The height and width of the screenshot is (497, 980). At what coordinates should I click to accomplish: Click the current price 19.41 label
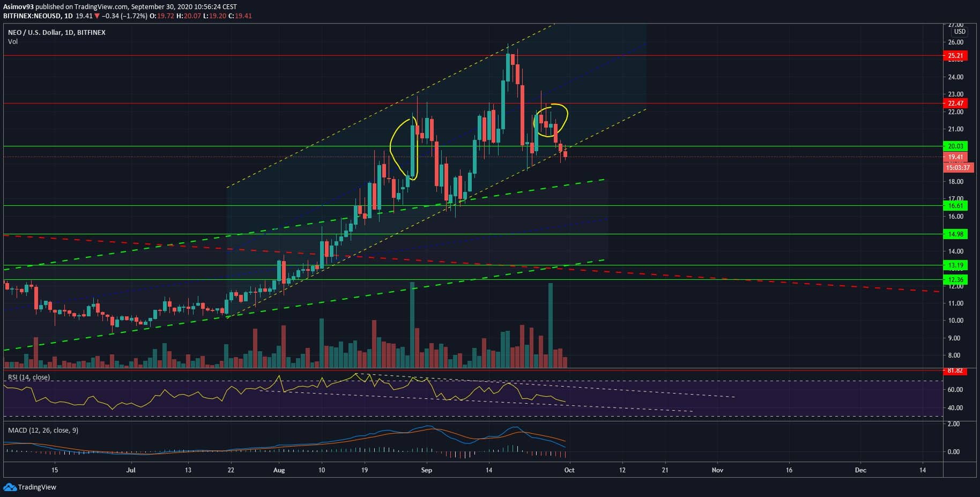click(955, 158)
